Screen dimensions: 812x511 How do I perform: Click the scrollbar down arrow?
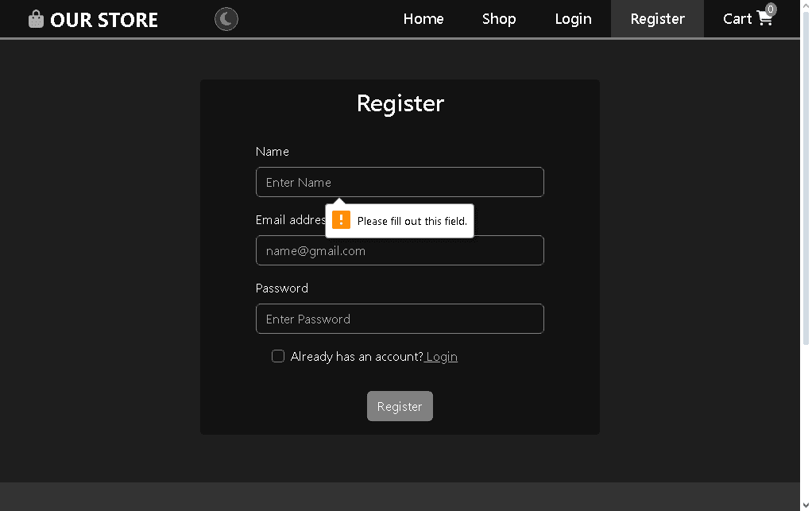tap(806, 505)
